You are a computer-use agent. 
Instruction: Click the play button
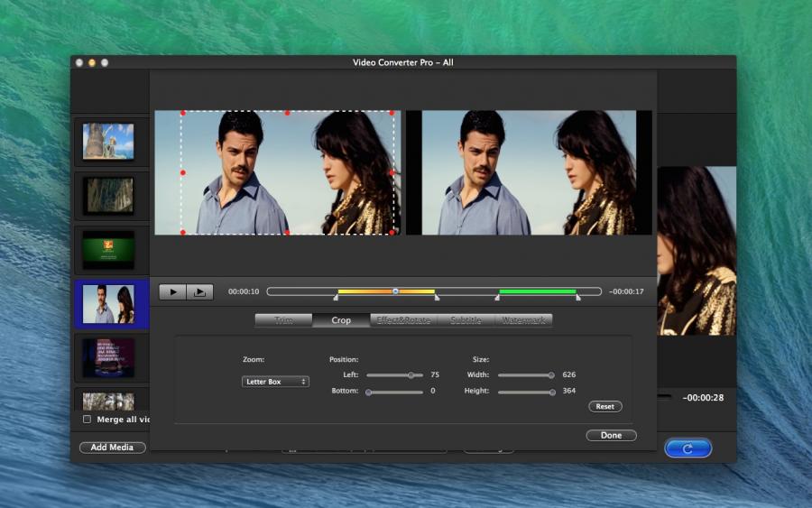[172, 292]
